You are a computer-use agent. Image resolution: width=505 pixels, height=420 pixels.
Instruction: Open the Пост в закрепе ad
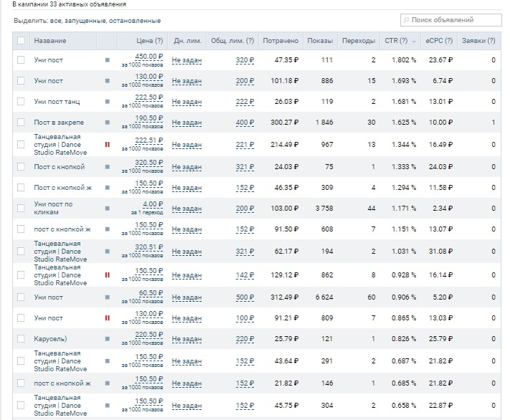click(x=59, y=123)
